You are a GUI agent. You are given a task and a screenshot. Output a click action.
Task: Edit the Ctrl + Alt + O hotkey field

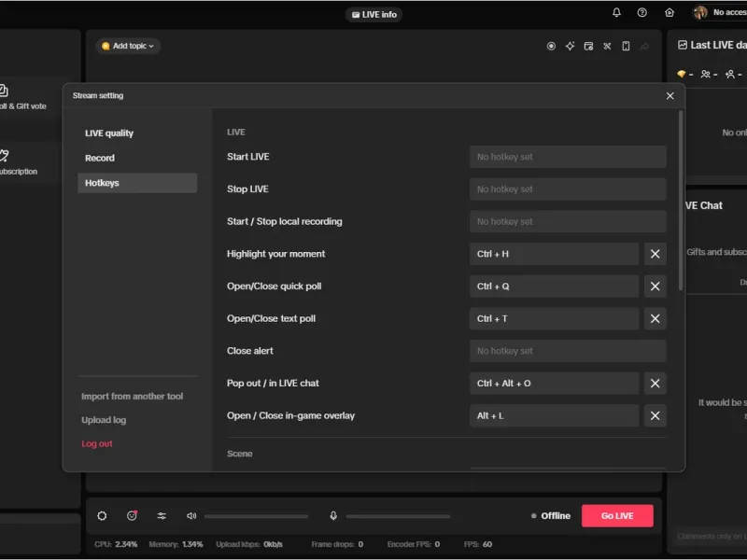coord(554,384)
